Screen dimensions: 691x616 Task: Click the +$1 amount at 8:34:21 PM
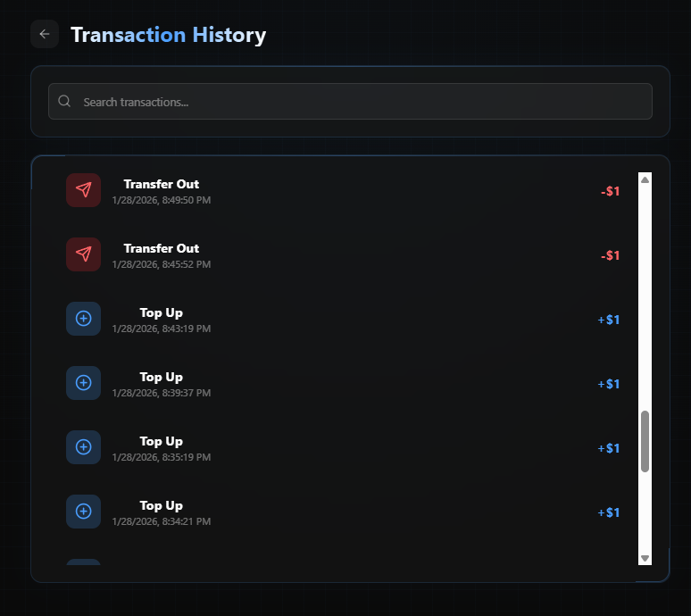pyautogui.click(x=609, y=512)
